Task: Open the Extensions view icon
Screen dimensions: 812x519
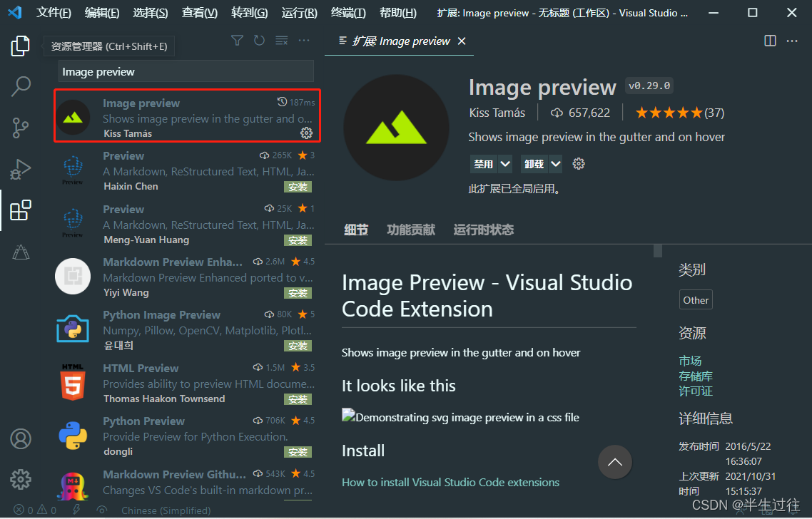Action: click(x=20, y=210)
